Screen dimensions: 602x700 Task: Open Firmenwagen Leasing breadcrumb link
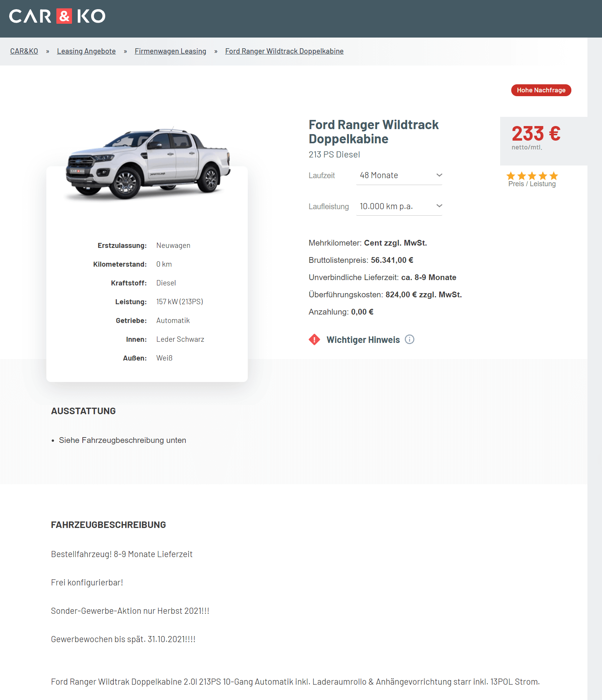click(x=170, y=51)
